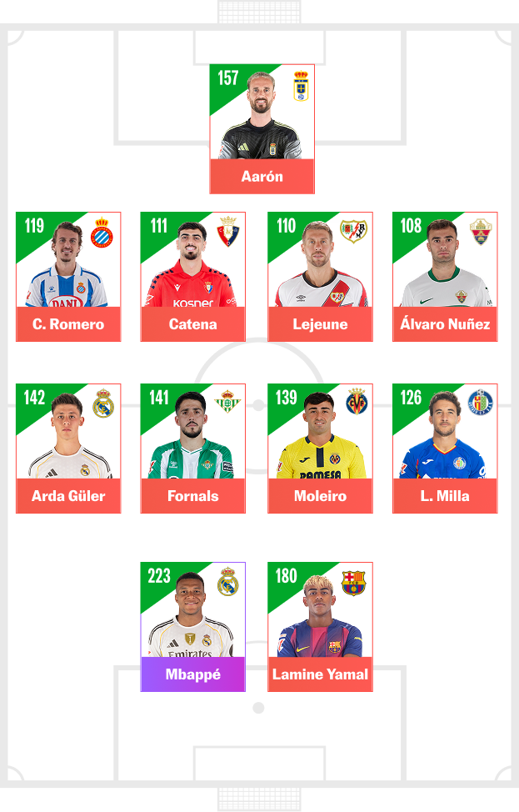The width and height of the screenshot is (519, 812).
Task: Click the Real Oviedo crest on Aarón's card
Action: click(x=301, y=86)
